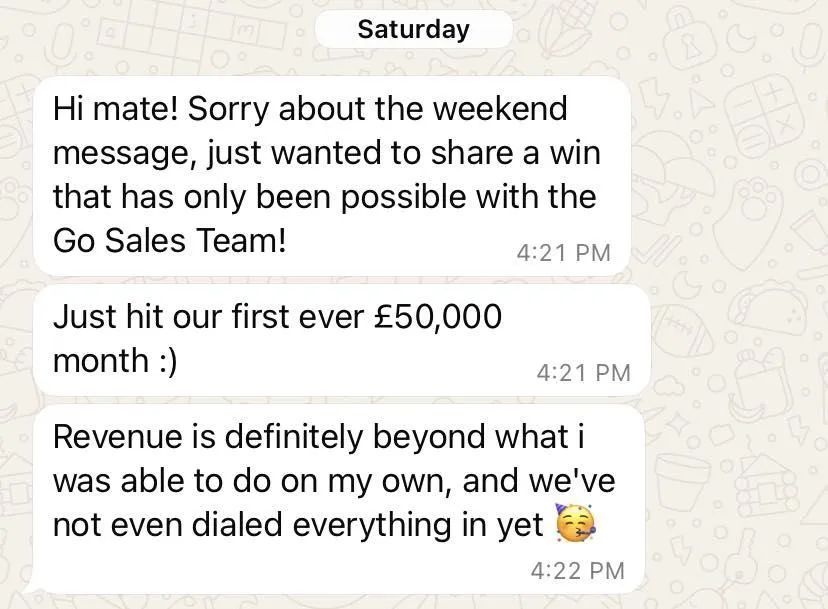
Task: Click 'was able to do on my own' line
Action: (252, 482)
